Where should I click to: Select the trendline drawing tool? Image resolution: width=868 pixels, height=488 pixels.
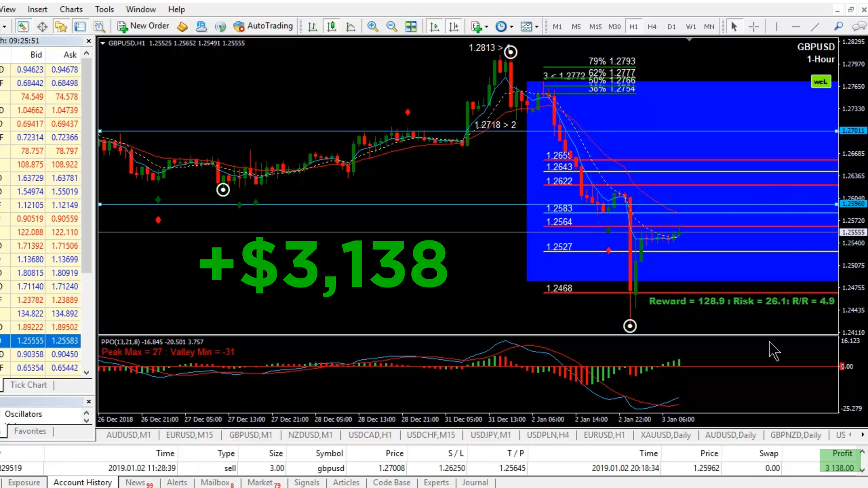[x=815, y=27]
